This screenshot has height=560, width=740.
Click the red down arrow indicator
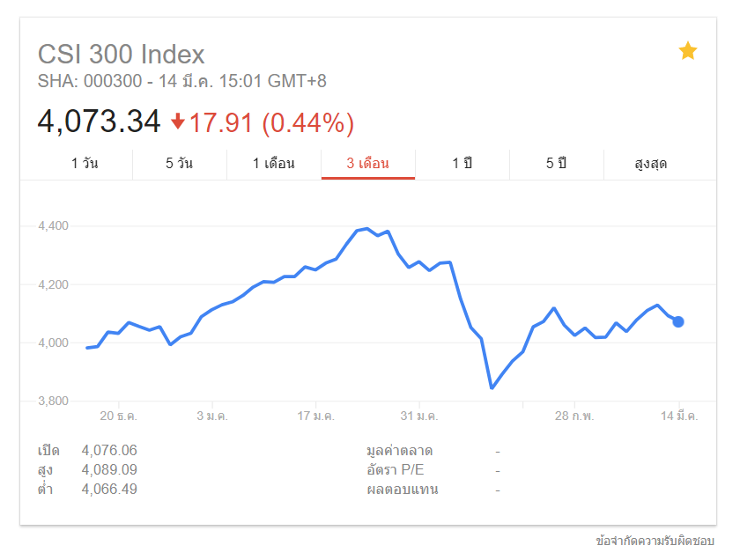(x=178, y=122)
